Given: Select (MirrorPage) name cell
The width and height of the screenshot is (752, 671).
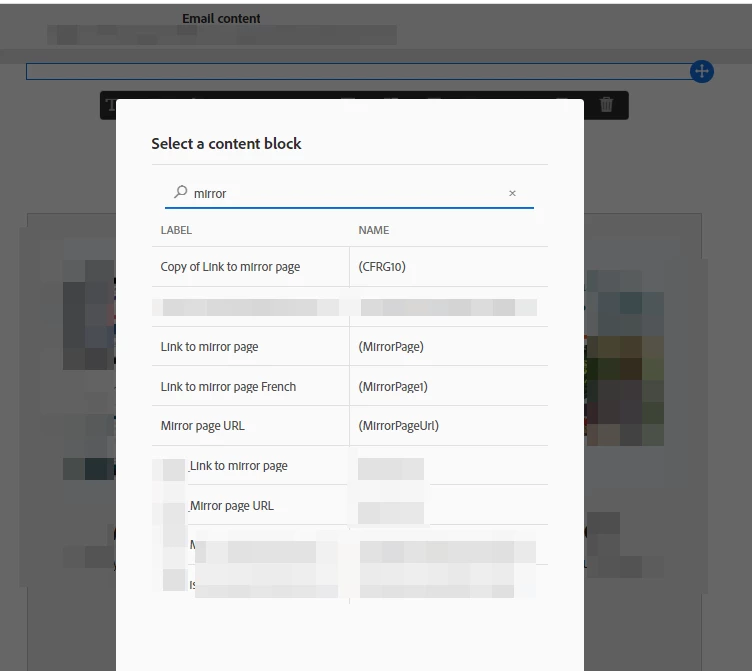Looking at the screenshot, I should [391, 347].
